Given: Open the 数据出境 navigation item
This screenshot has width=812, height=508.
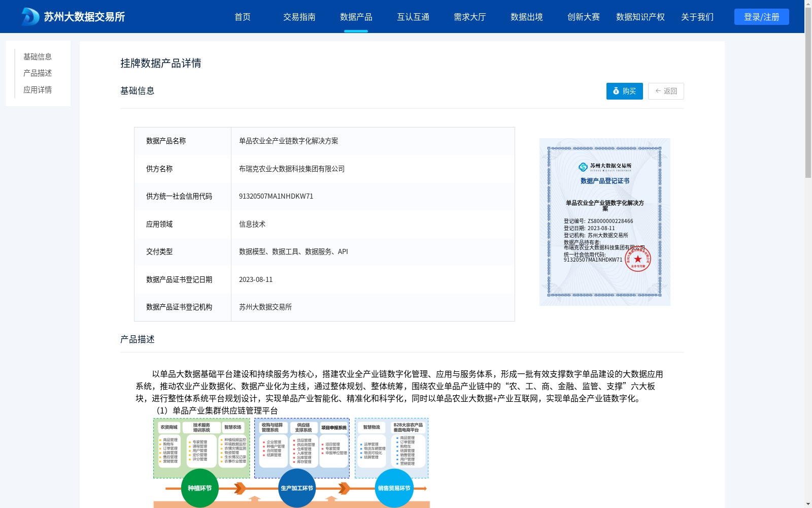Looking at the screenshot, I should tap(527, 17).
